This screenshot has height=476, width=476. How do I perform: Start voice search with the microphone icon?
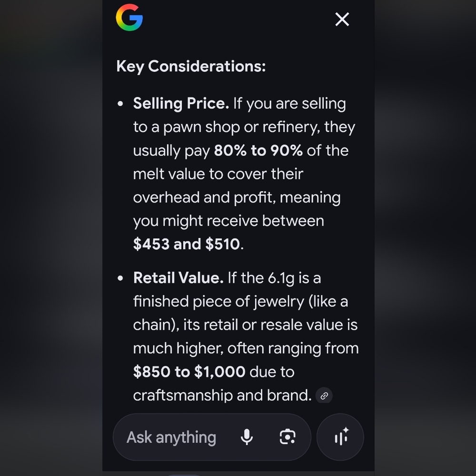pyautogui.click(x=247, y=437)
